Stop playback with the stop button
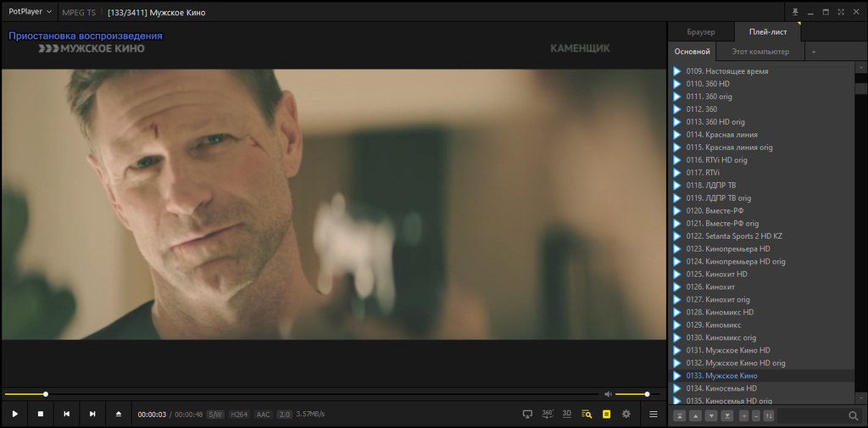 coord(41,414)
